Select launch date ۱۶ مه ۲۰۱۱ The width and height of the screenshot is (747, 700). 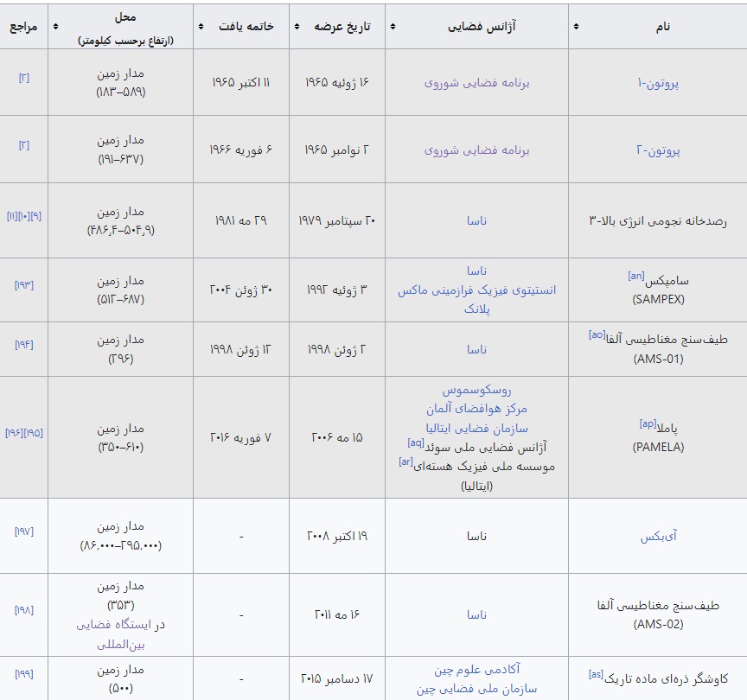(x=337, y=614)
